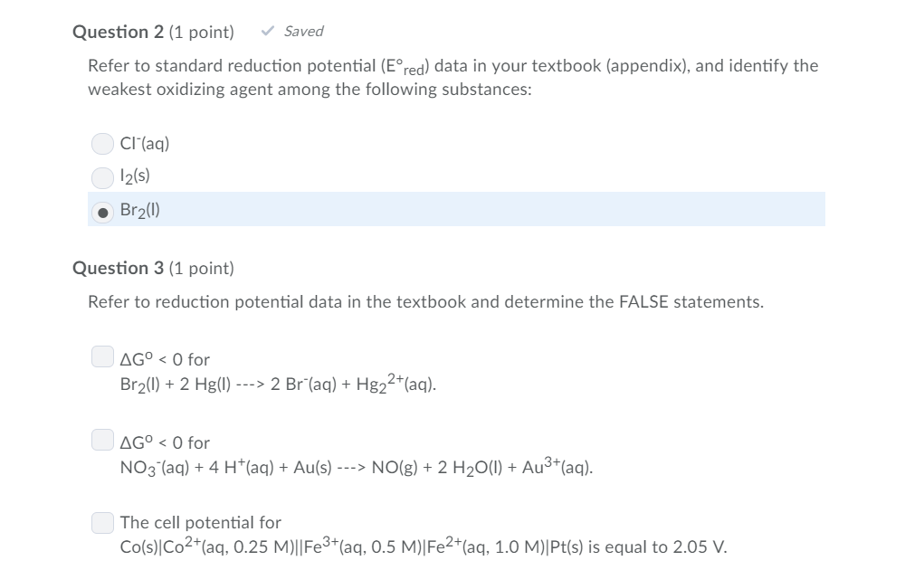Click the selected Br₂(l) radio button

(102, 212)
